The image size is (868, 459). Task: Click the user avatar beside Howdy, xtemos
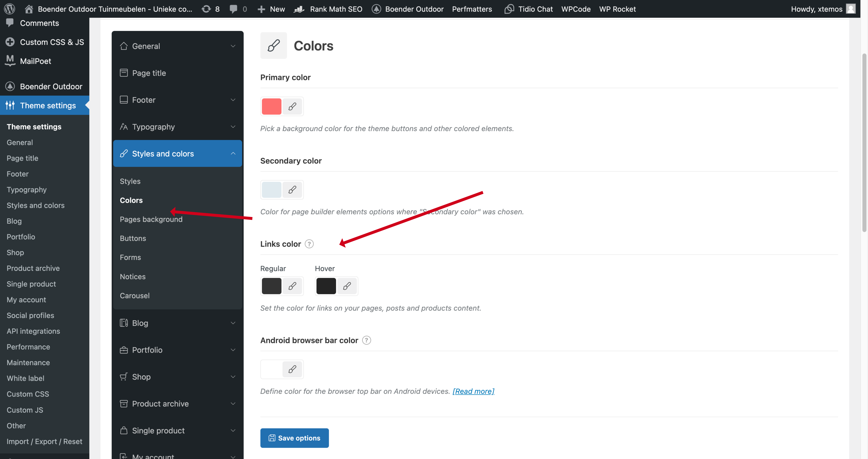click(851, 9)
